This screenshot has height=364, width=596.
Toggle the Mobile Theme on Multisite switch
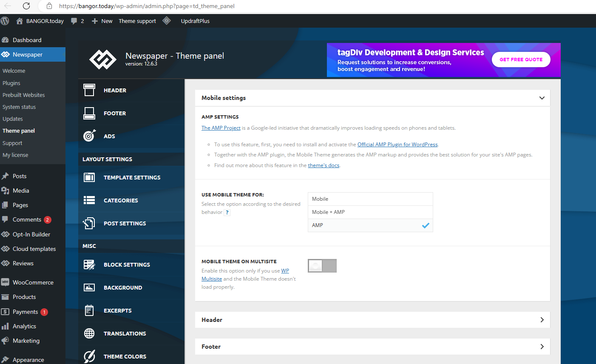[322, 266]
